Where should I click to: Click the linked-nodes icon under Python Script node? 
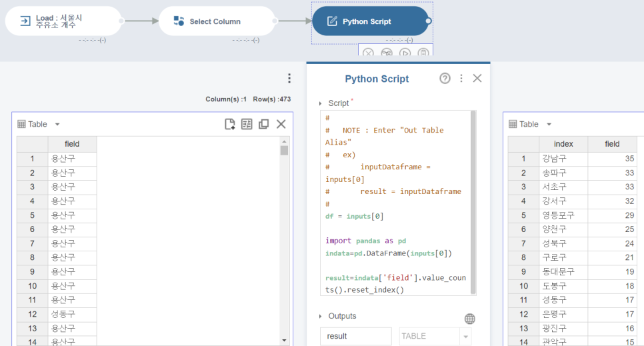click(x=387, y=53)
